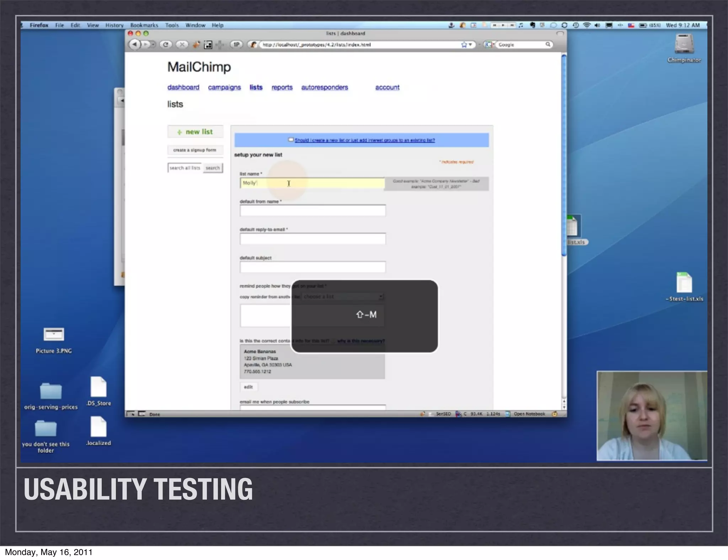Click volume icon in menu bar
This screenshot has width=728, height=560.
(598, 25)
